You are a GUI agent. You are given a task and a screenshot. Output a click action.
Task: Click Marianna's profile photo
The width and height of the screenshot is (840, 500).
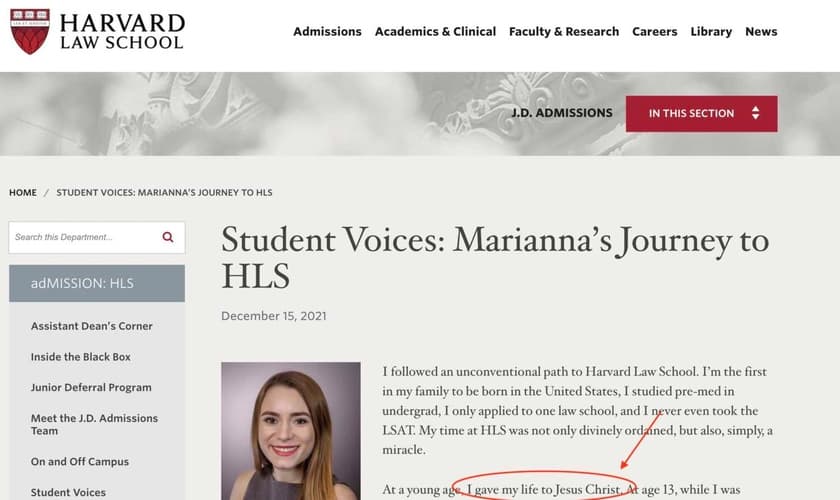tap(290, 431)
